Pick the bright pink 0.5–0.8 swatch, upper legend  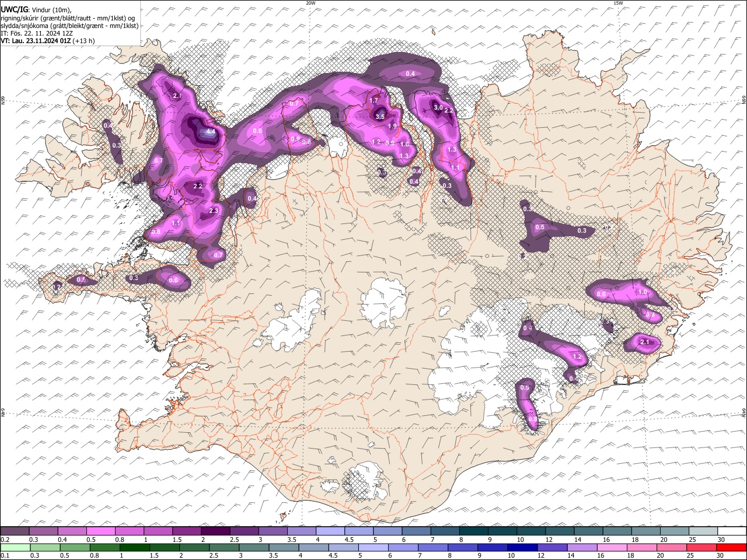point(100,531)
